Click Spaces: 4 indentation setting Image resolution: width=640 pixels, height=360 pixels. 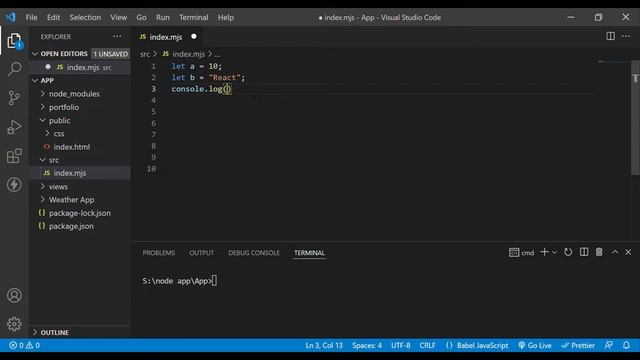[x=367, y=345]
